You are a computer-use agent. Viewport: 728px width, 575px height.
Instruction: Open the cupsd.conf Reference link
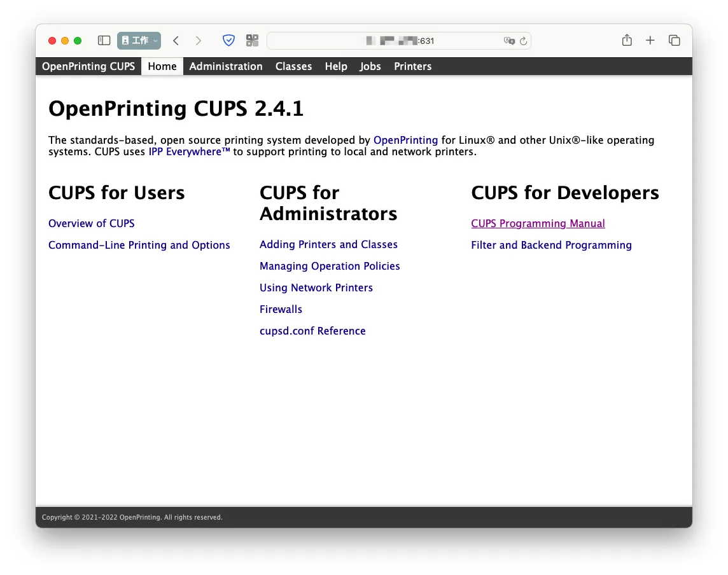[x=312, y=331]
